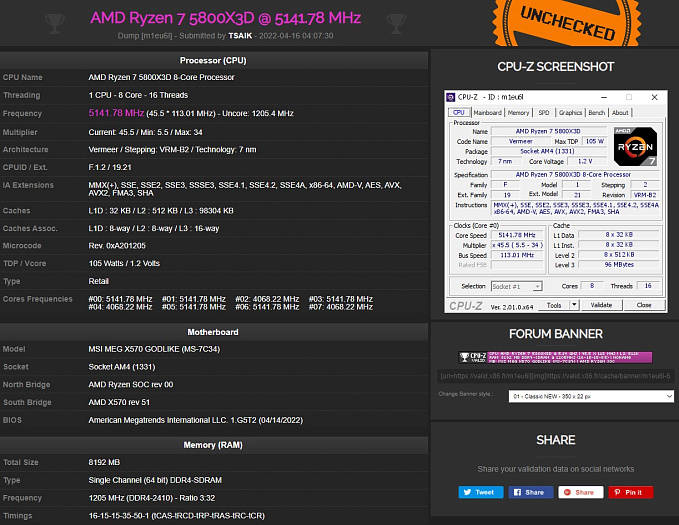679x525 pixels.
Task: Click the North Bridge value AMD Ryzen SOC rev 00
Action: (x=131, y=384)
